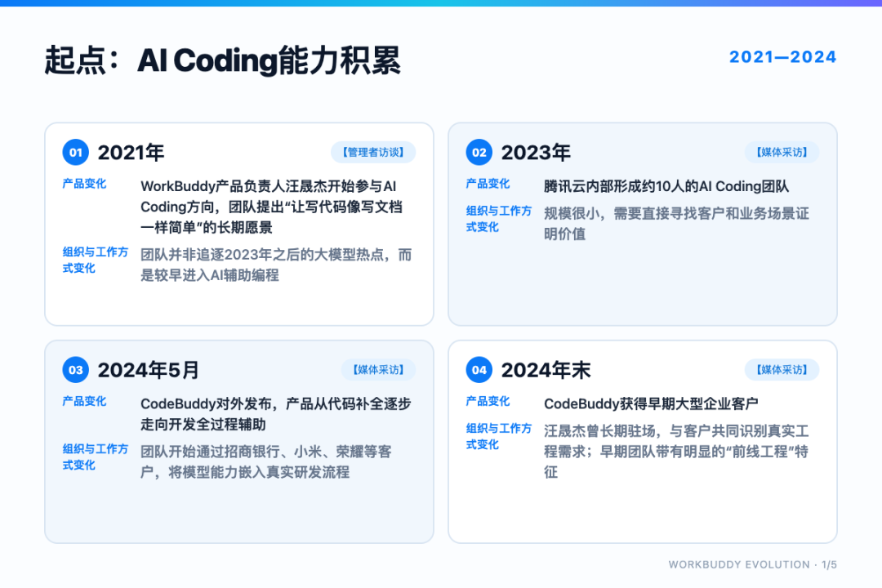The image size is (882, 588).
Task: Click the text starting 团队开始通过招商银行
Action: coord(266,461)
